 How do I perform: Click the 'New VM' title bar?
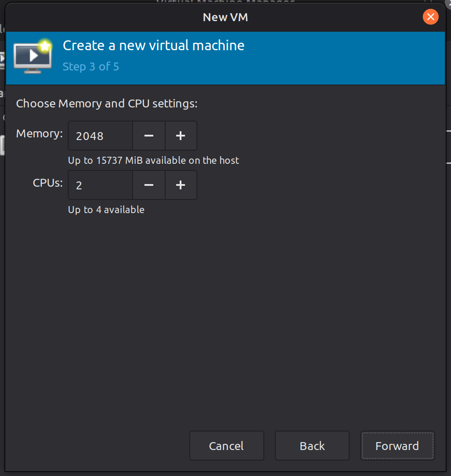tap(225, 17)
